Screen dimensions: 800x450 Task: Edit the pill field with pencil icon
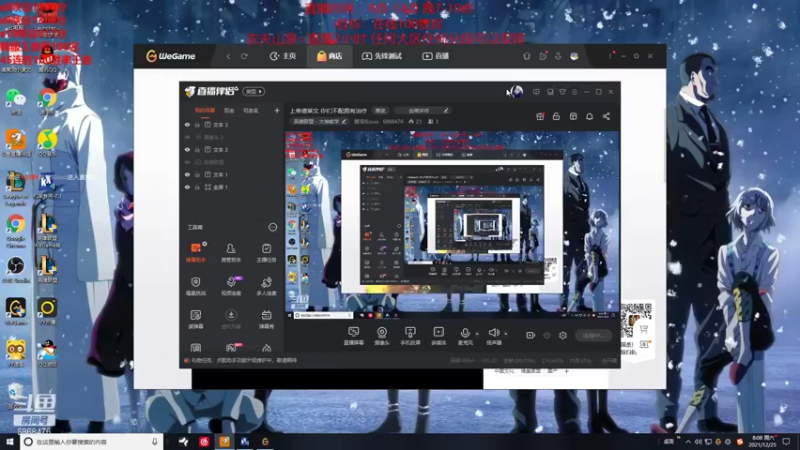point(423,110)
